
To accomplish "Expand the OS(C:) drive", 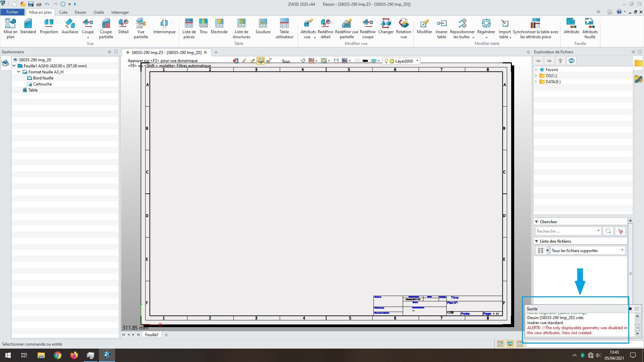I will coord(536,75).
